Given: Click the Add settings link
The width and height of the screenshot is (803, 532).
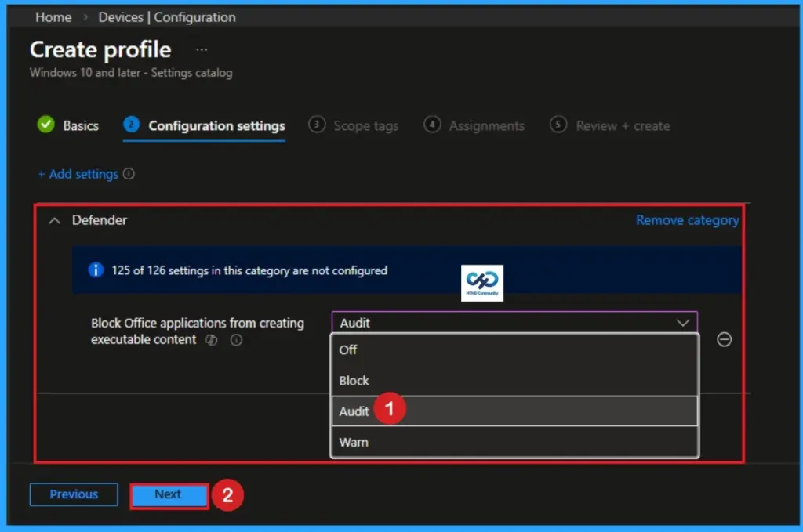Looking at the screenshot, I should (83, 174).
